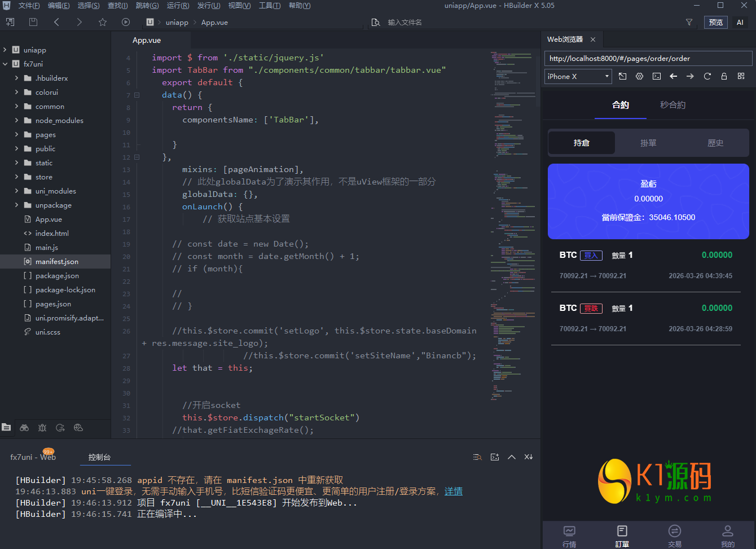Select the 歷史 history tab
Screen dimensions: 756x549
715,143
